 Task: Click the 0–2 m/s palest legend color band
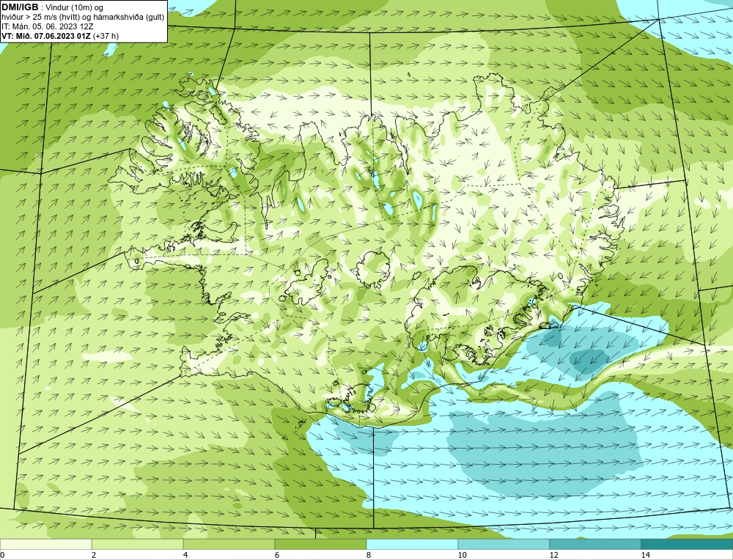click(x=45, y=544)
